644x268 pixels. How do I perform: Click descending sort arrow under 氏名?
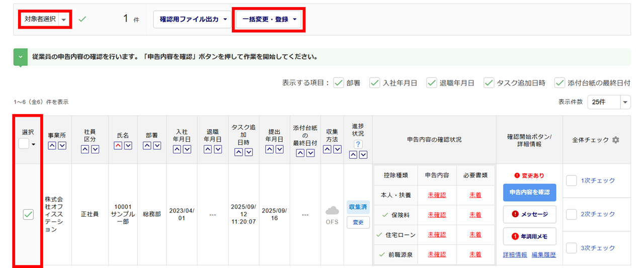[x=128, y=146]
